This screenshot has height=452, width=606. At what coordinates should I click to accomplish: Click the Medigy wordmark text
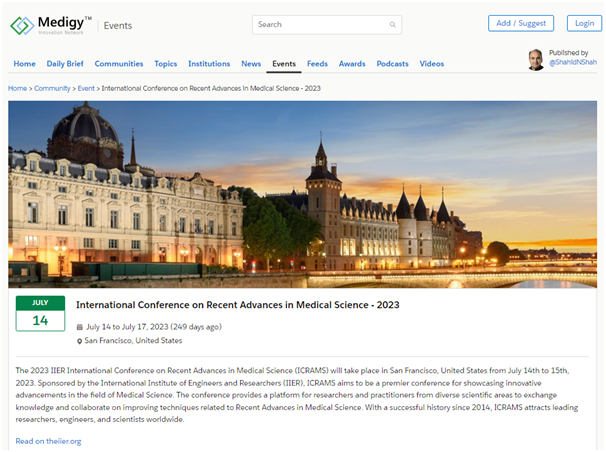coord(61,22)
